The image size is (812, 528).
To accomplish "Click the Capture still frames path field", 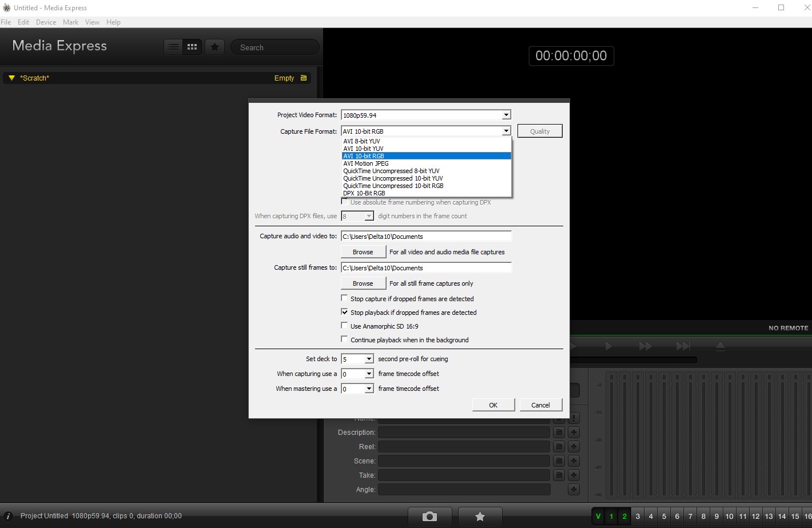I will pos(426,267).
